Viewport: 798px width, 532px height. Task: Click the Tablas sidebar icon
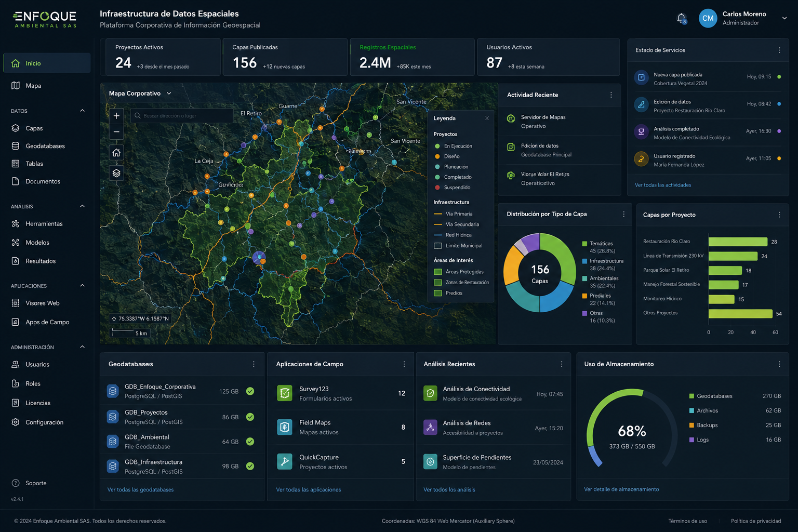pyautogui.click(x=16, y=164)
